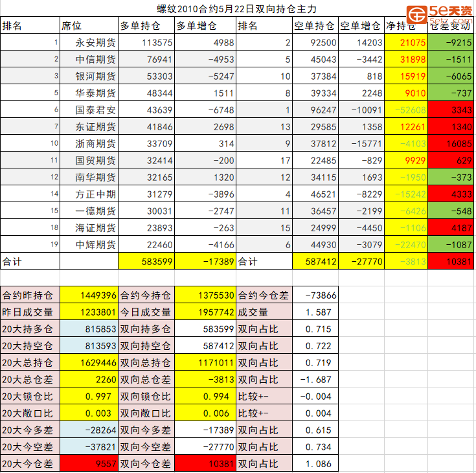Select the red 20大今仓差 label cell

point(30,463)
